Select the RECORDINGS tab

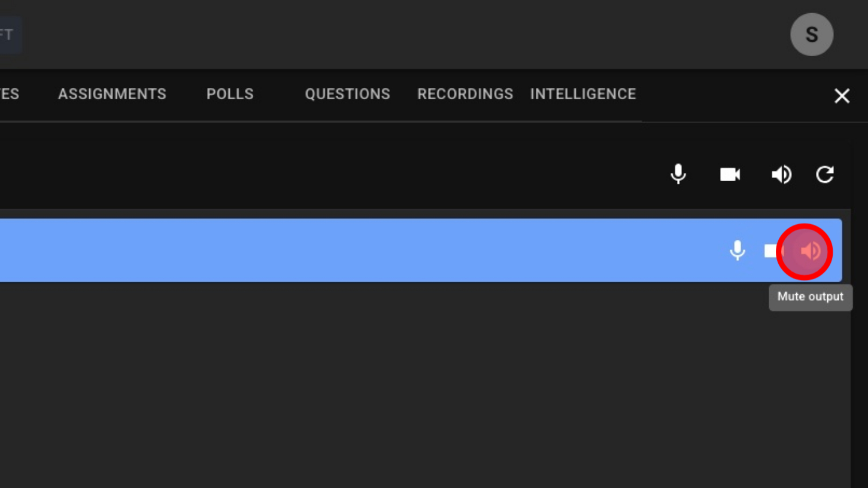(x=465, y=94)
